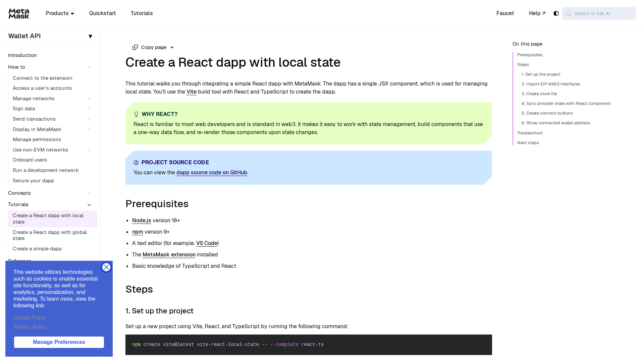
Task: Jump to Steps in page outline
Action: (x=523, y=65)
